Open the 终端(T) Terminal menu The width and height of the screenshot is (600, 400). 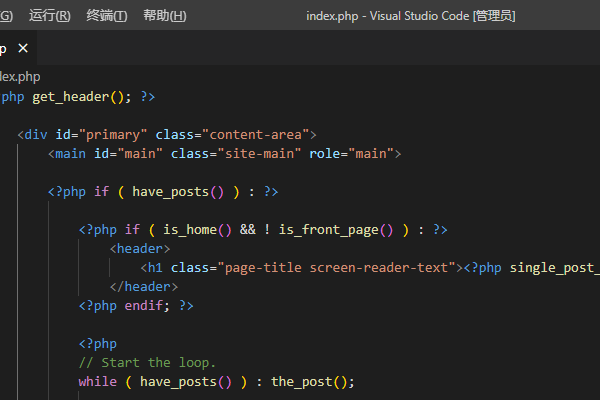[107, 16]
